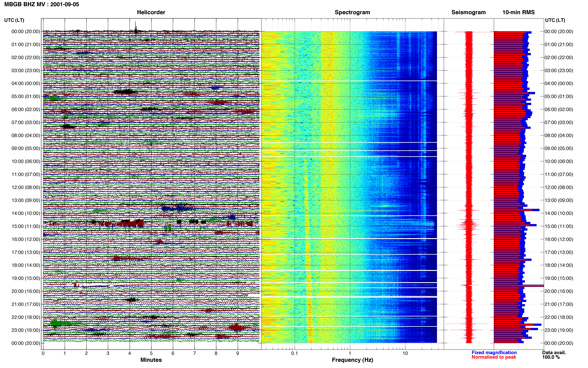588x368 pixels.
Task: Click left time label 00:00 (20:00) at top
Action: click(26, 31)
